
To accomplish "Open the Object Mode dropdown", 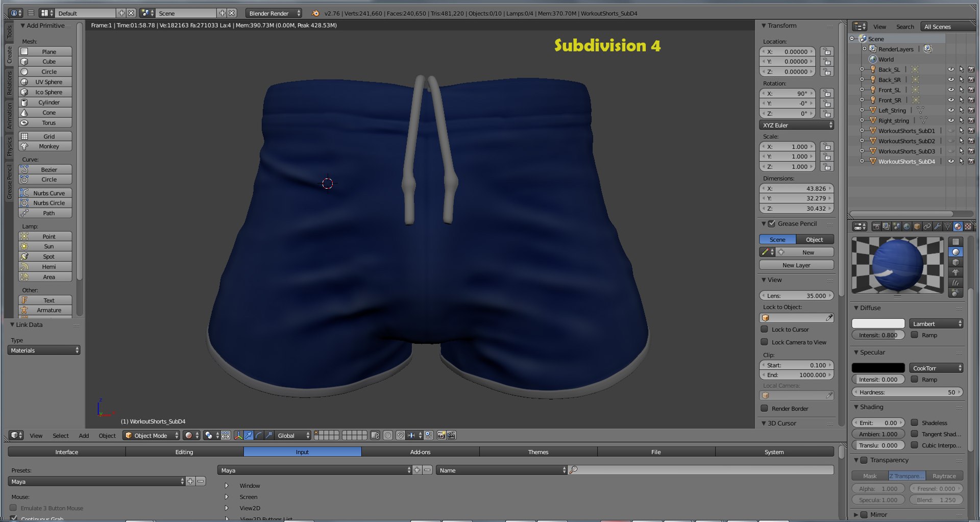I will [151, 435].
